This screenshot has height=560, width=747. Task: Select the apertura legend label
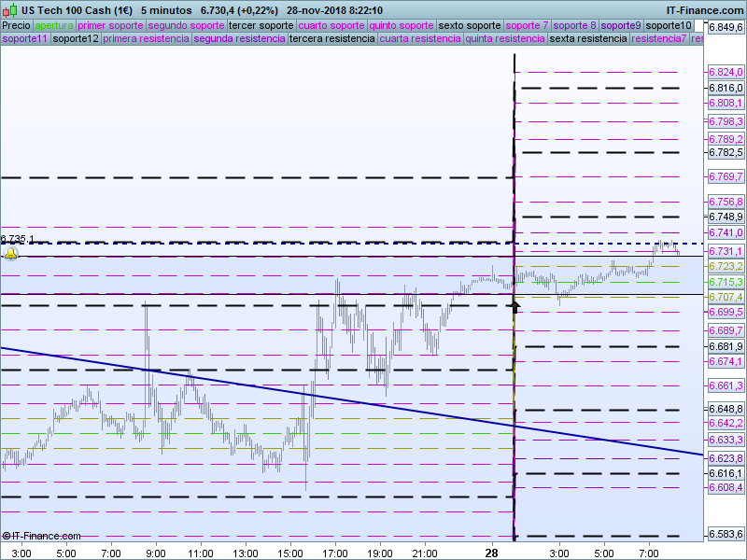[x=54, y=26]
